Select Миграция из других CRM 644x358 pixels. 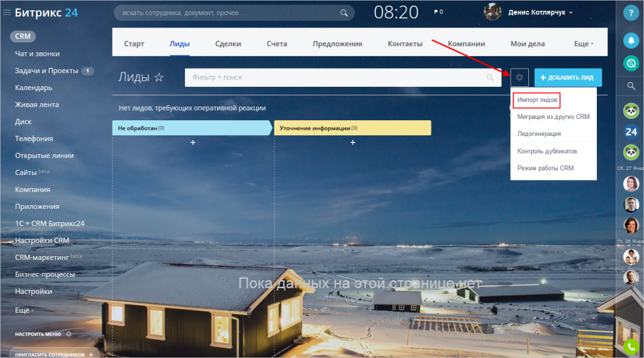[553, 117]
